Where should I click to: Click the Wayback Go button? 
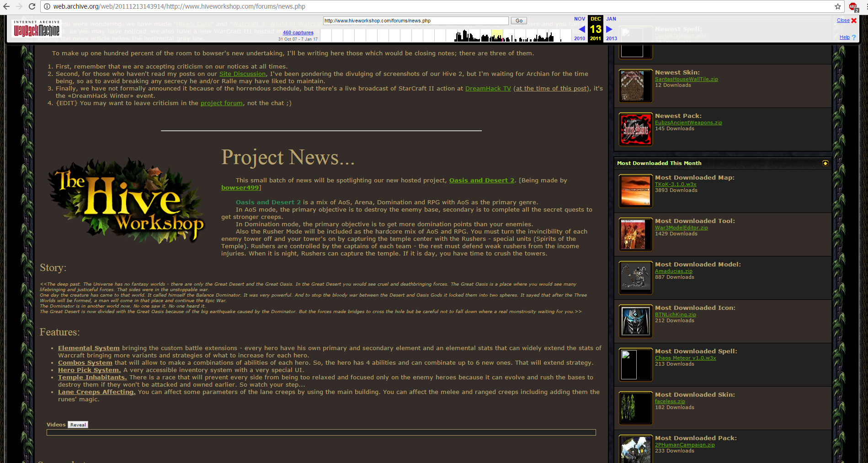tap(519, 21)
